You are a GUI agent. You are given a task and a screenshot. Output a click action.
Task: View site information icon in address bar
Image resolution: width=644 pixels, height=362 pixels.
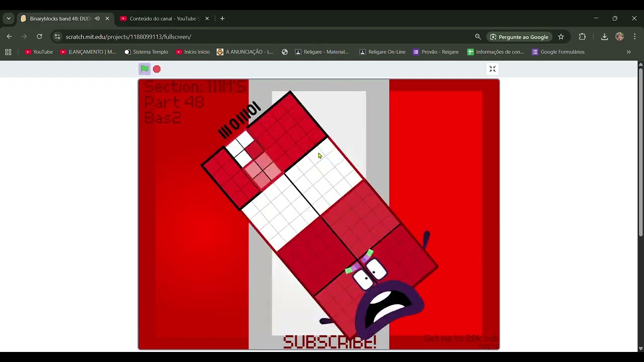click(x=57, y=37)
